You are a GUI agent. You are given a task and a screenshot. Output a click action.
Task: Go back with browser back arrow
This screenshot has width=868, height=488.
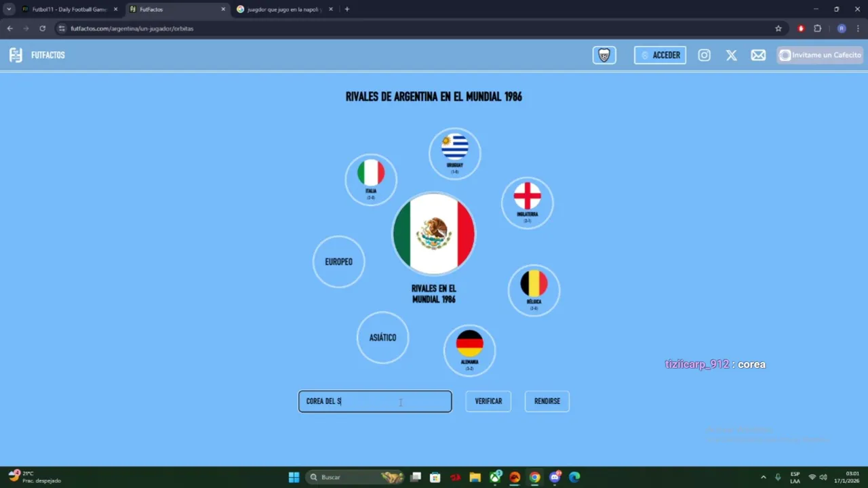pos(9,28)
